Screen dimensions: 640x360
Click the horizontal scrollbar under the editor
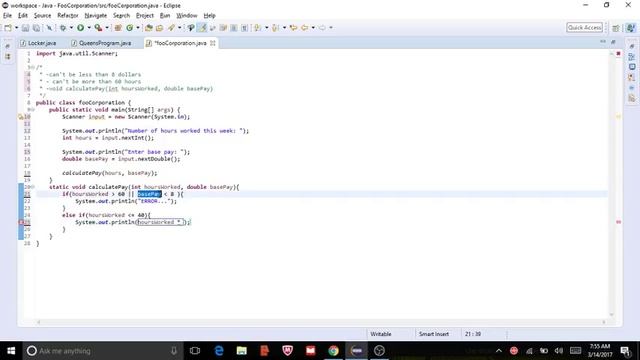[x=321, y=322]
